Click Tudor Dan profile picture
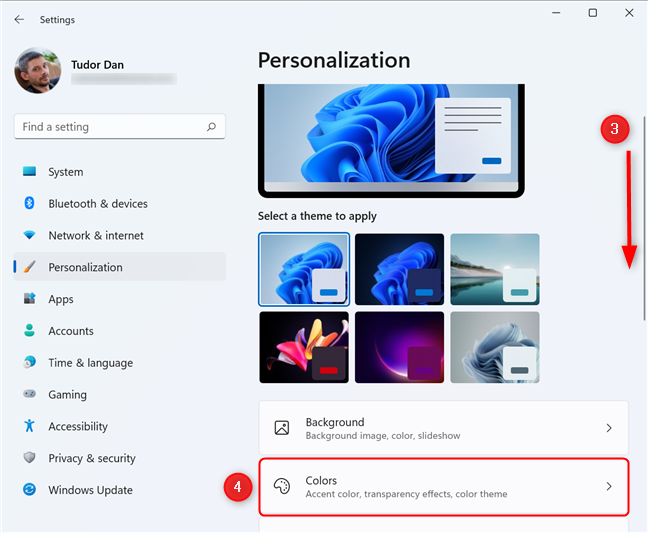Screen dimensions: 648x533 click(38, 70)
